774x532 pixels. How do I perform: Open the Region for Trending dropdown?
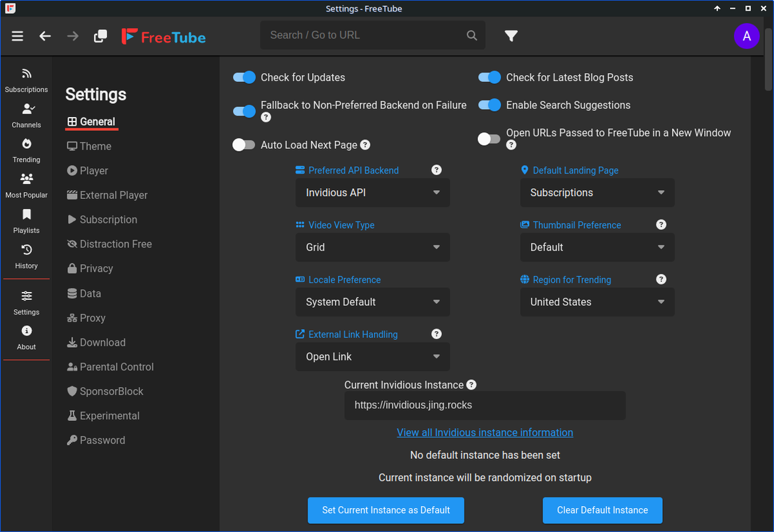pos(597,302)
